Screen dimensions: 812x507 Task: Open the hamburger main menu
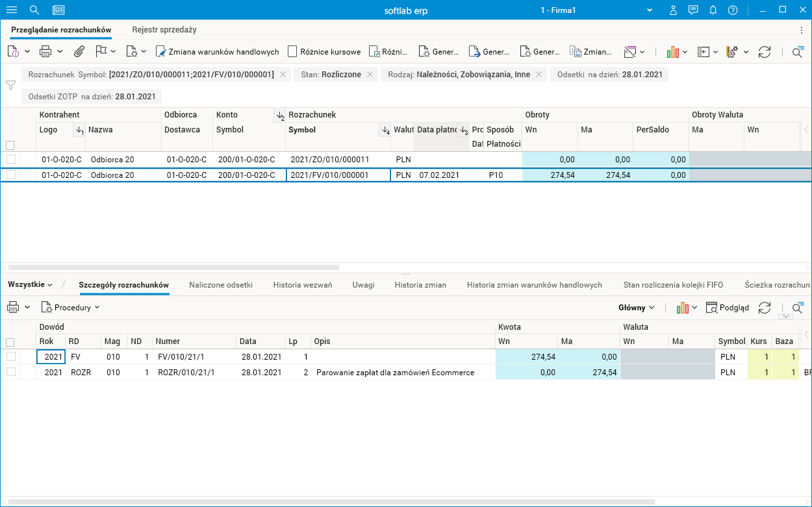(x=11, y=10)
